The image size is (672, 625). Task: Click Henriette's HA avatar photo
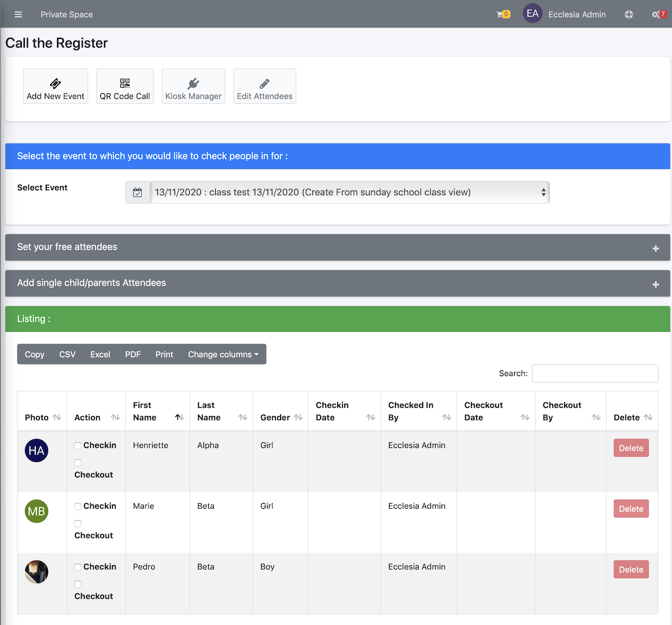(37, 450)
